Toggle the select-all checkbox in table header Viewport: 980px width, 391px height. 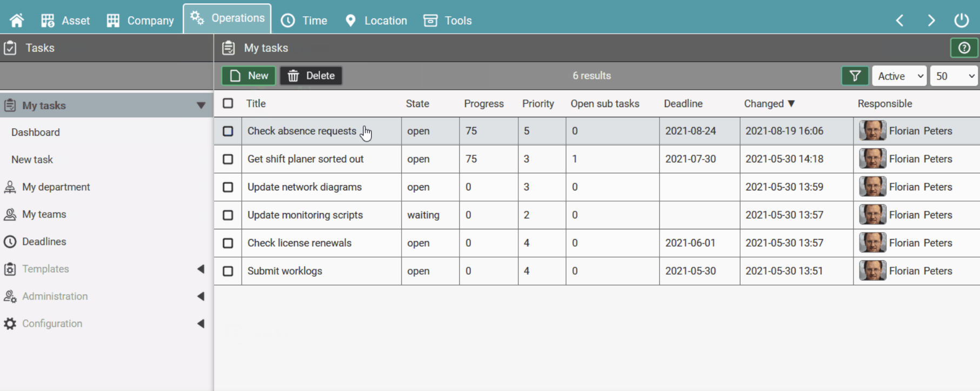pos(228,103)
